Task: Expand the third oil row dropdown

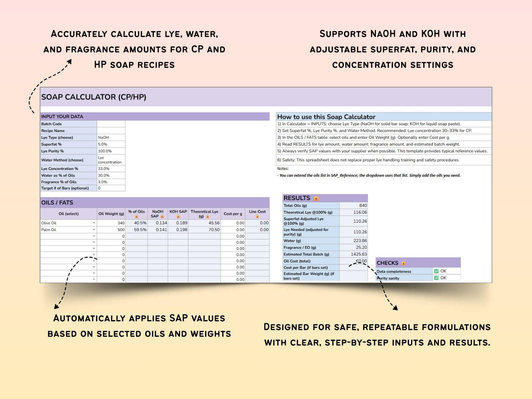Action: pos(94,236)
